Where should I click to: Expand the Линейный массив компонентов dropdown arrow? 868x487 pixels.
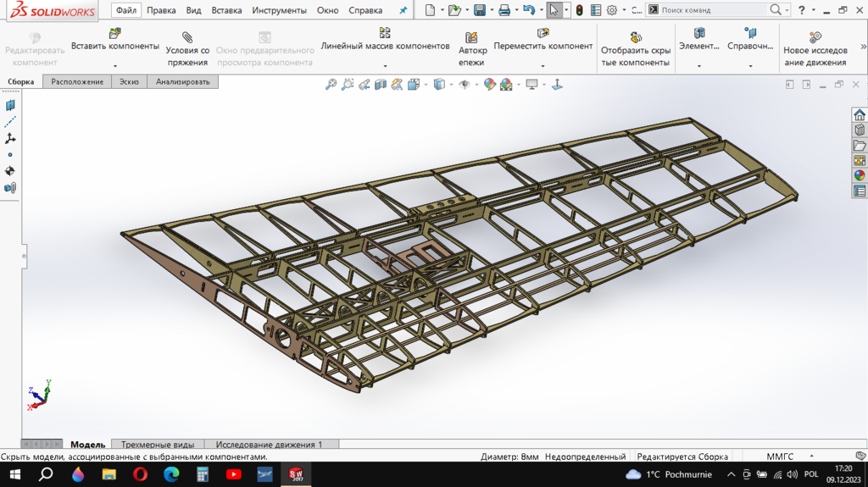pyautogui.click(x=385, y=66)
